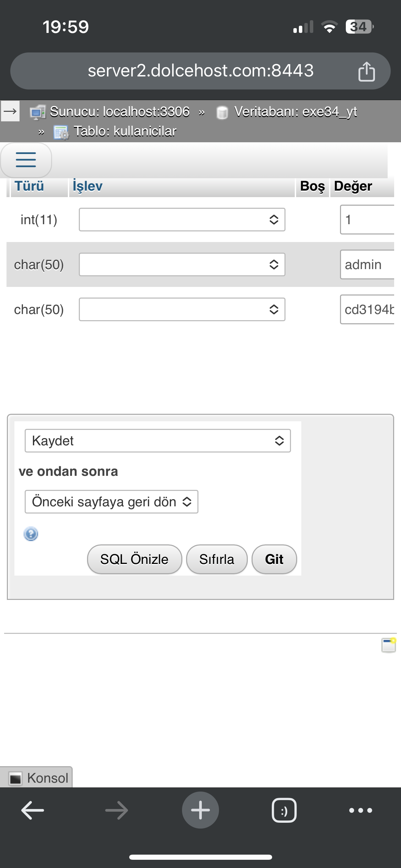Click the table icon beside Tablo

(61, 132)
